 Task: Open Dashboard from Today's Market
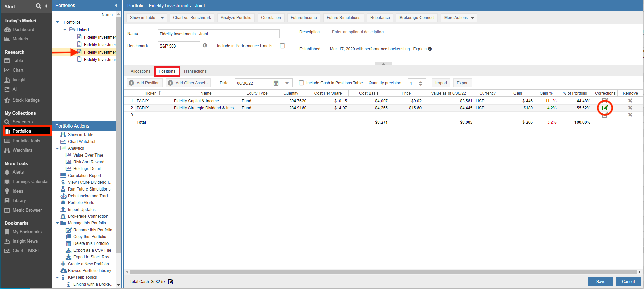point(19,30)
